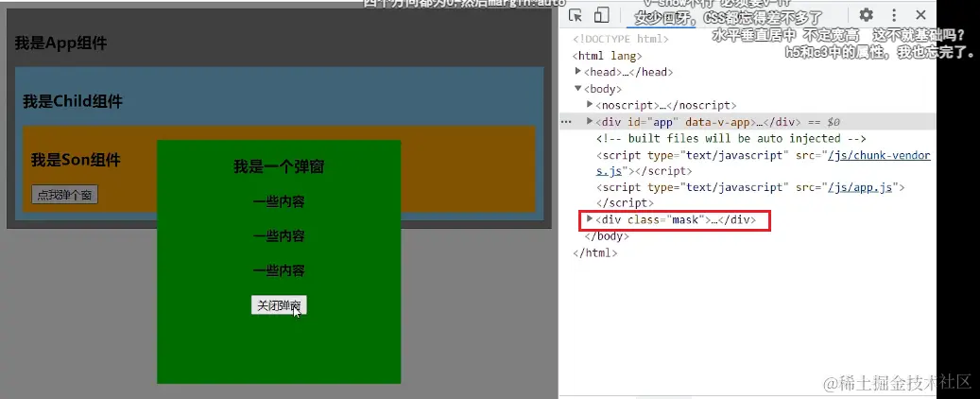Image resolution: width=980 pixels, height=399 pixels.
Task: Collapse the body element node
Action: pyautogui.click(x=578, y=88)
